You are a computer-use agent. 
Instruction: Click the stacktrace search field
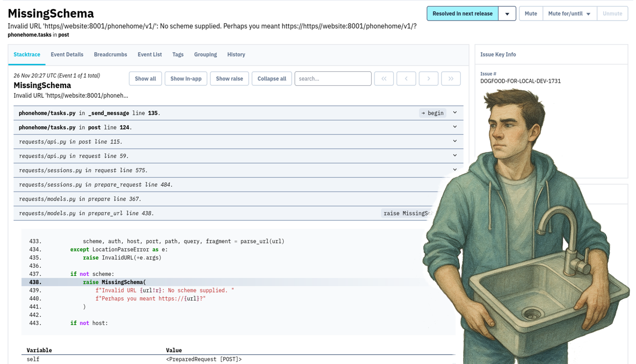coord(333,78)
